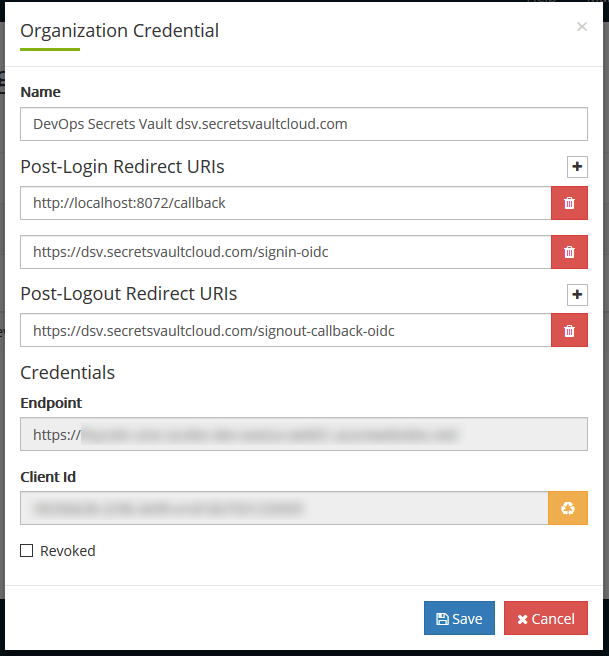Viewport: 609px width, 656px height.
Task: Click the blurred Client Id field
Action: pyautogui.click(x=283, y=508)
